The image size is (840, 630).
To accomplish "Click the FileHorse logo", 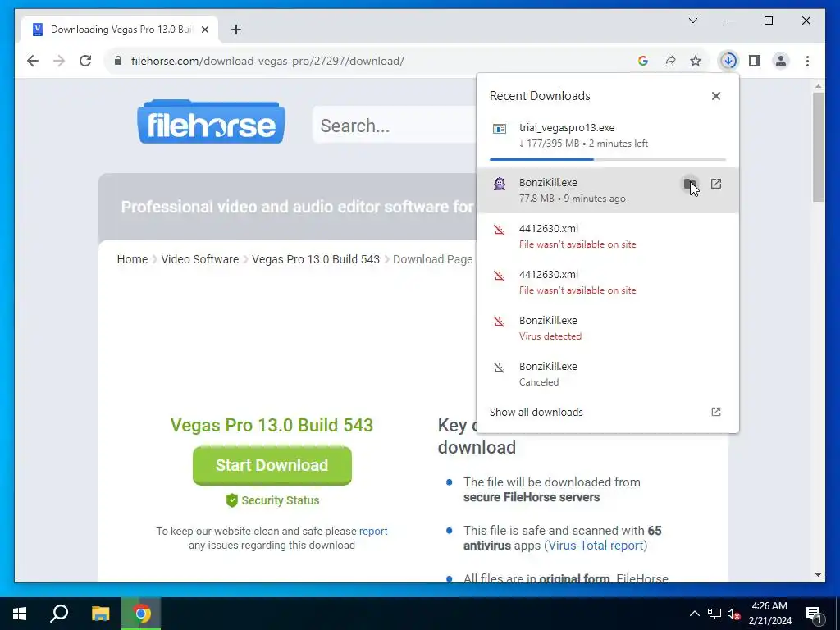I will coord(211,121).
